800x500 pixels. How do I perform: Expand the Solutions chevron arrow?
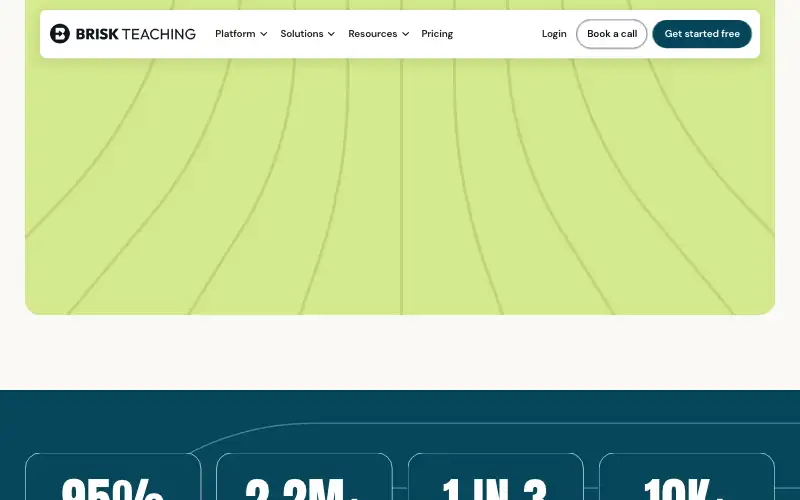332,34
